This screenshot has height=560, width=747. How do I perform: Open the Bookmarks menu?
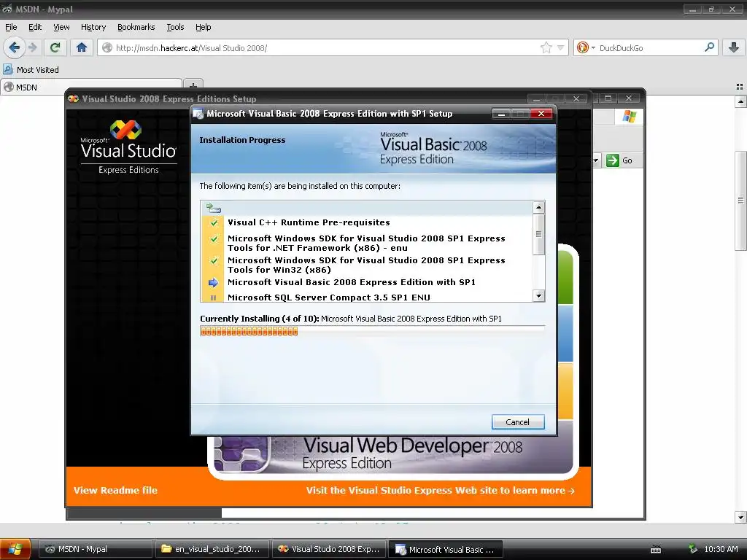click(136, 27)
